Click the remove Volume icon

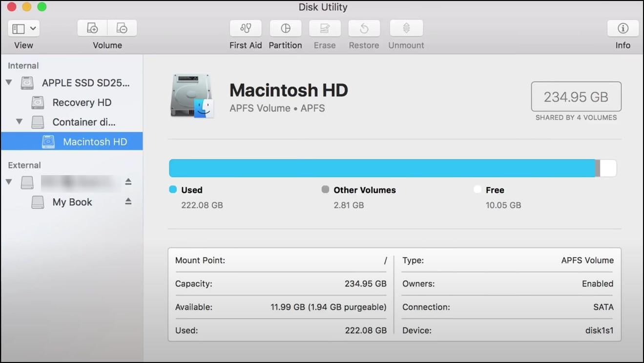point(122,28)
